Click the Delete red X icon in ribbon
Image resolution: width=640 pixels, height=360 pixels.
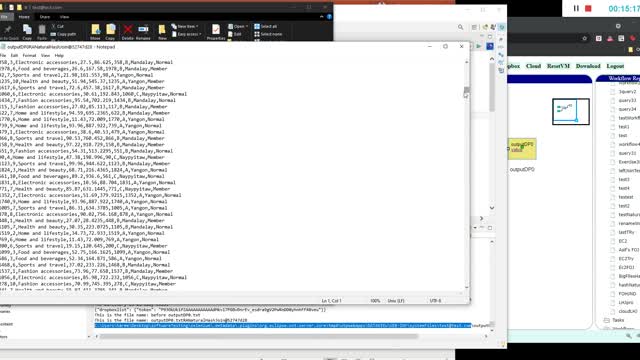[127, 30]
